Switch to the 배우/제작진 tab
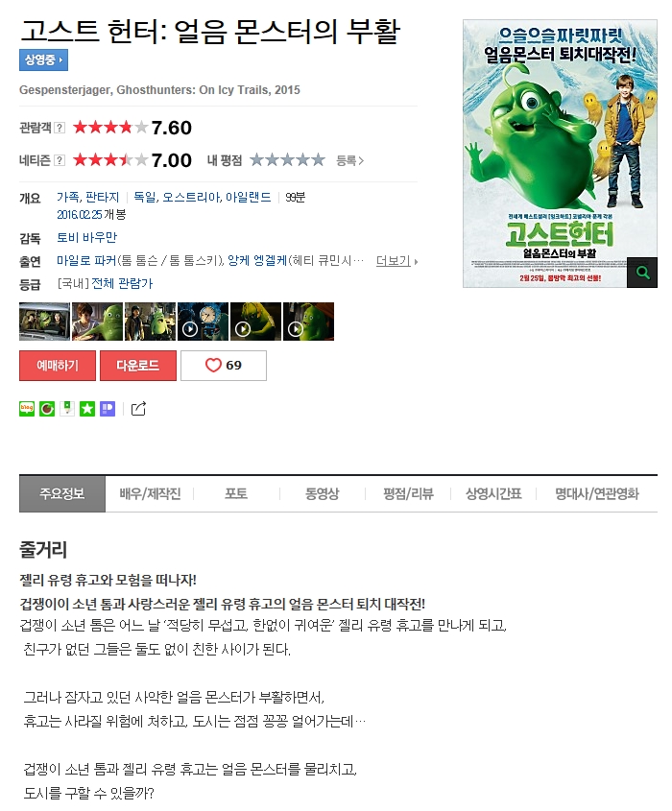This screenshot has height=811, width=672. [150, 494]
